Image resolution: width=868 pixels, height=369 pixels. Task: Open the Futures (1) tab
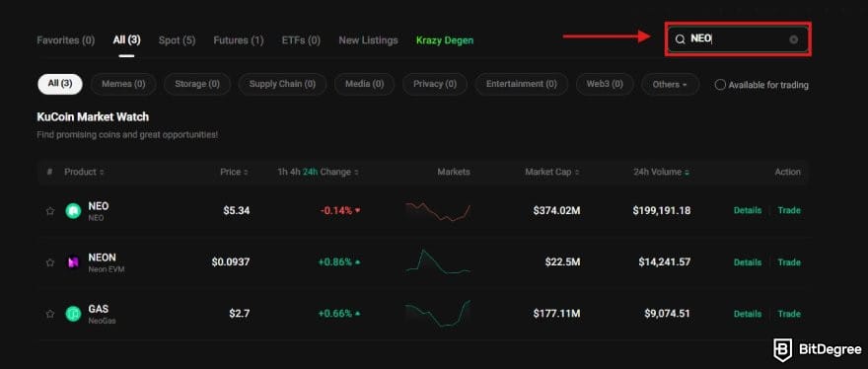[238, 40]
